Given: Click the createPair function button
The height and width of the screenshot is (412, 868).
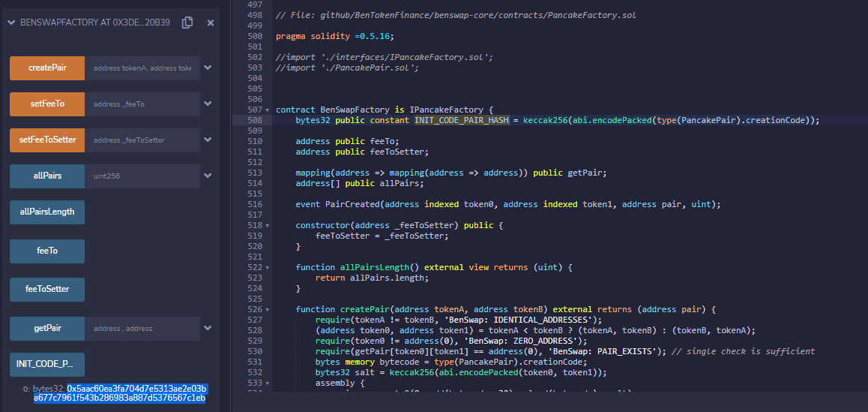Looking at the screenshot, I should point(47,68).
